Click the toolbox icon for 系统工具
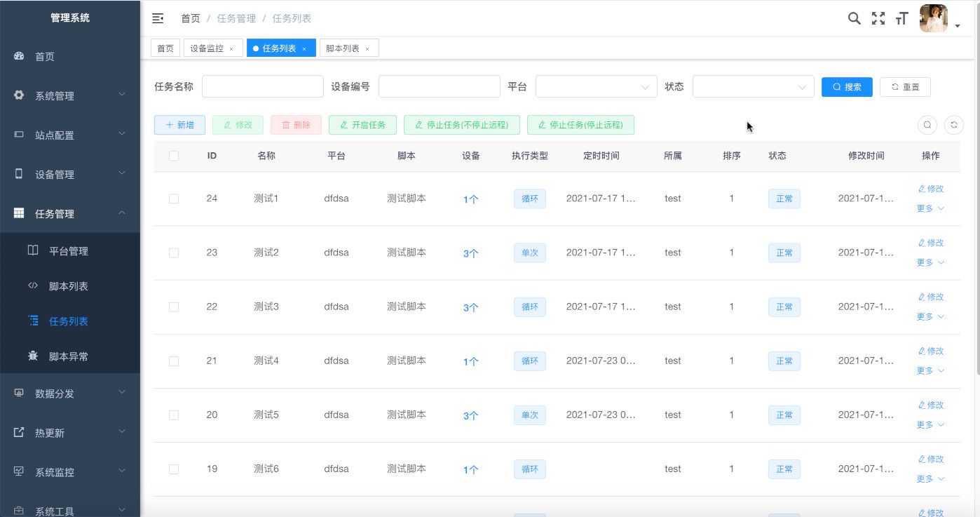The width and height of the screenshot is (980, 517). click(x=19, y=511)
